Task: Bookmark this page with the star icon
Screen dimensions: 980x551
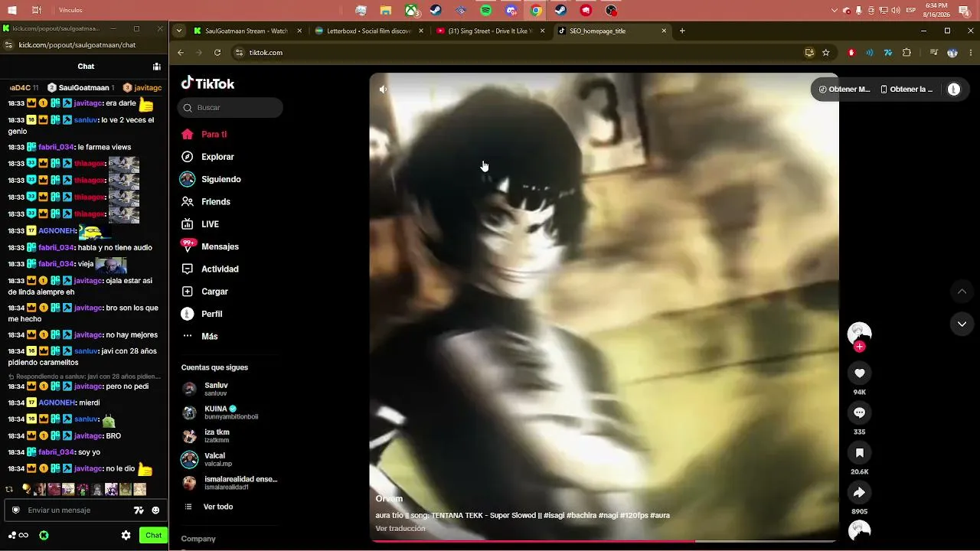Action: pos(825,53)
